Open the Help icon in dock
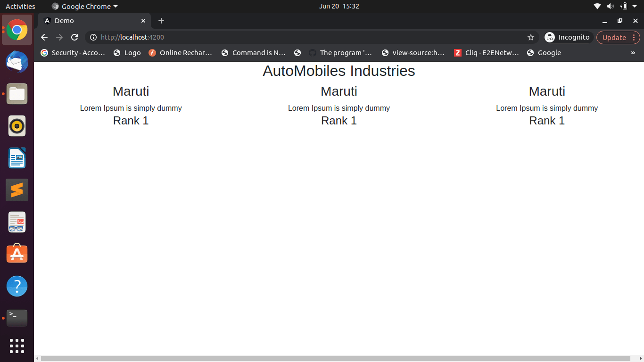644x362 pixels. point(17,287)
